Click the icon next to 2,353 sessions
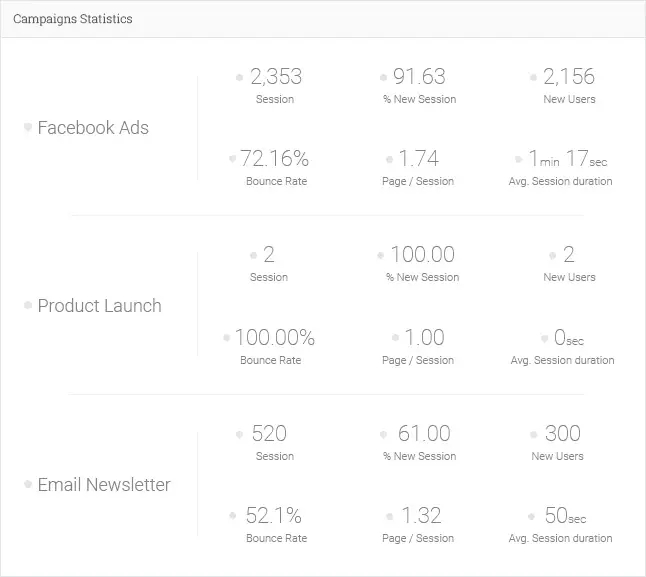Image resolution: width=646 pixels, height=577 pixels. click(x=239, y=77)
